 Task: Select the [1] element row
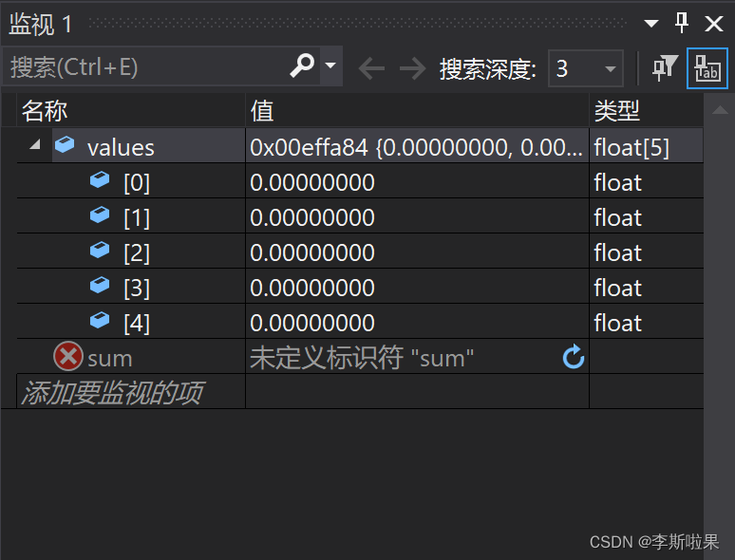tap(360, 216)
